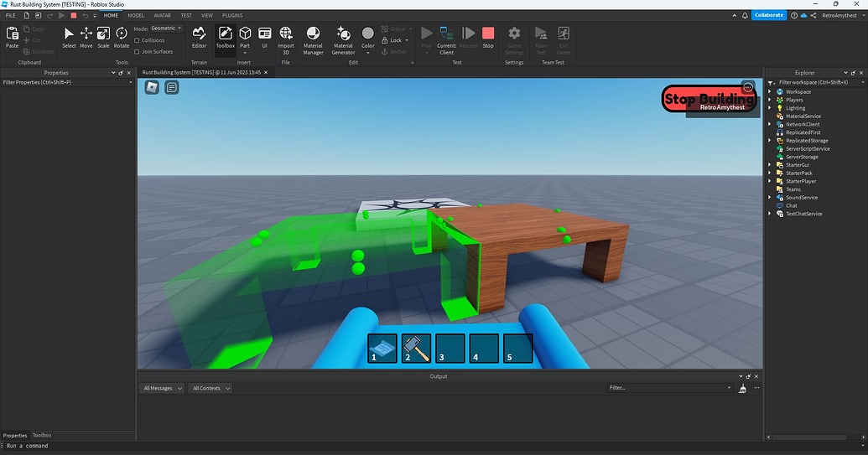
Task: Select Teams in Explorer
Action: 793,189
